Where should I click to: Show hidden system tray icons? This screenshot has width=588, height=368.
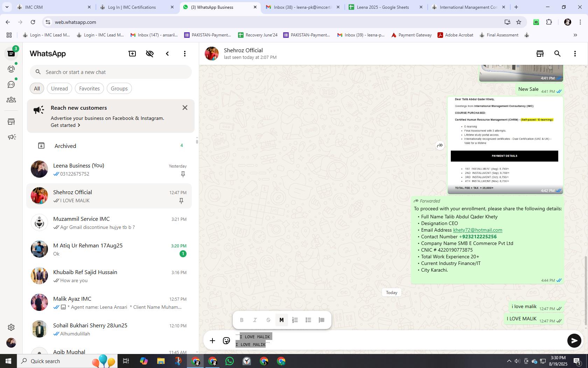(509, 361)
